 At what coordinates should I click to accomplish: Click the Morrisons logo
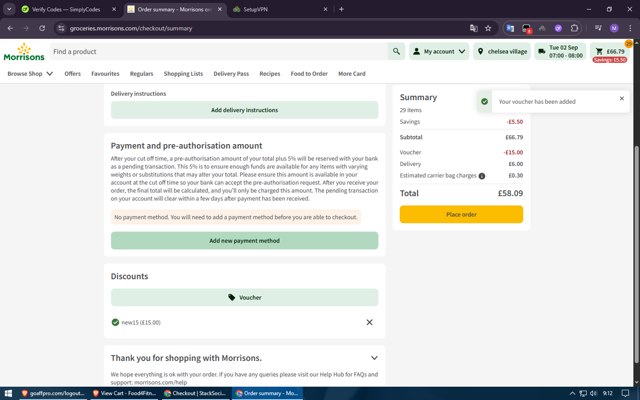(x=24, y=52)
